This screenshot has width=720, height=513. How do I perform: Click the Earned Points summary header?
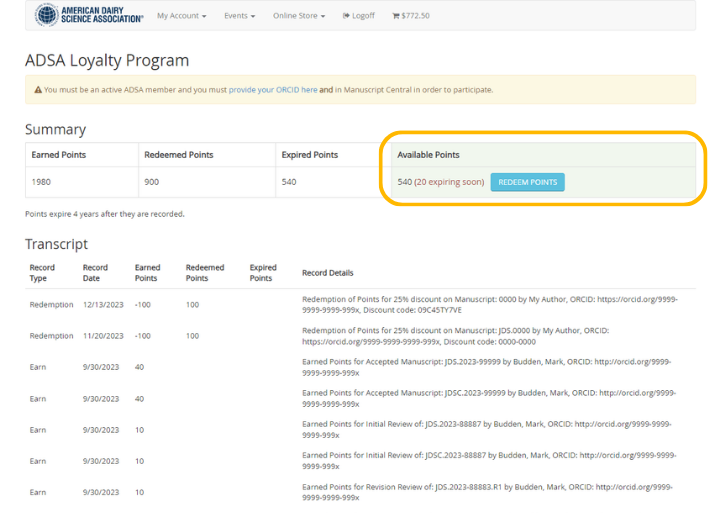[59, 155]
